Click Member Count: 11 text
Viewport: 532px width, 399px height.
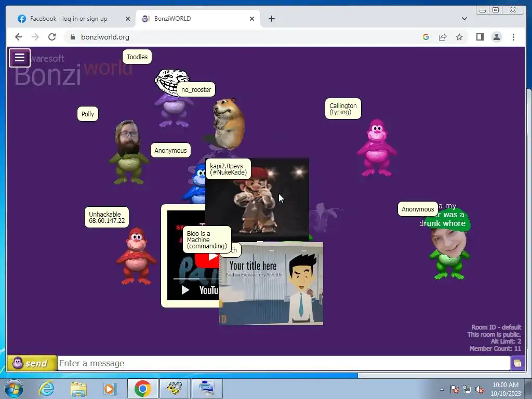pos(495,349)
